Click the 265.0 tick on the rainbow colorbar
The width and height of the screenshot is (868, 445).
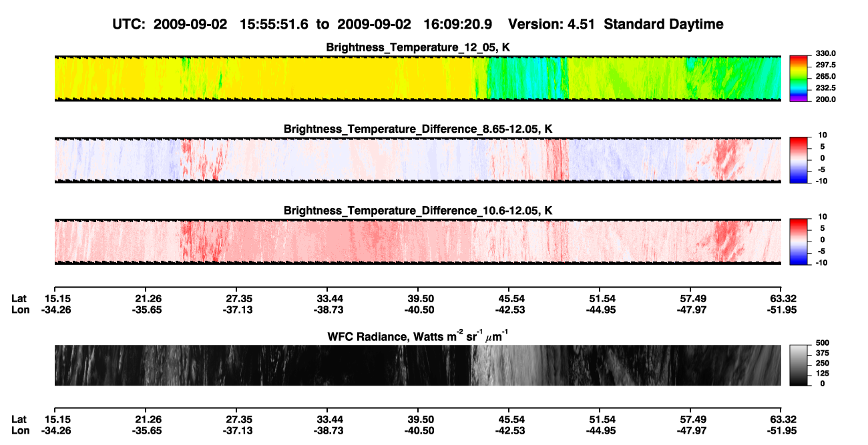pyautogui.click(x=825, y=76)
